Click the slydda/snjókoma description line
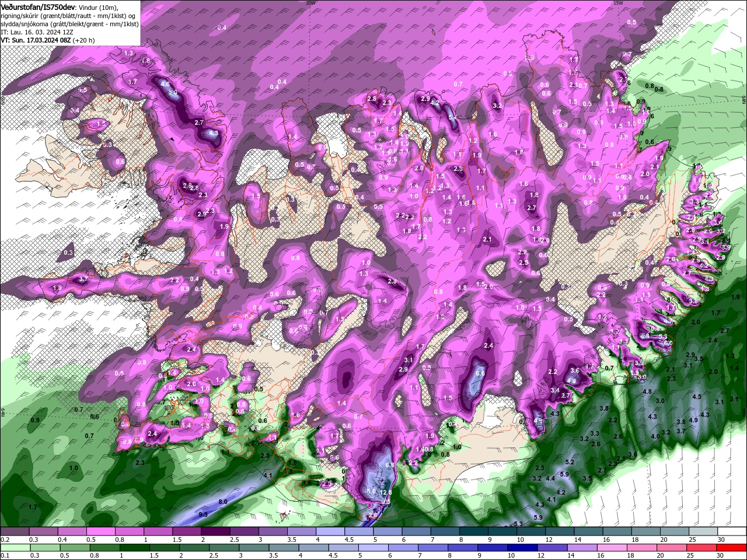Screen dimensions: 747x560 69,24
